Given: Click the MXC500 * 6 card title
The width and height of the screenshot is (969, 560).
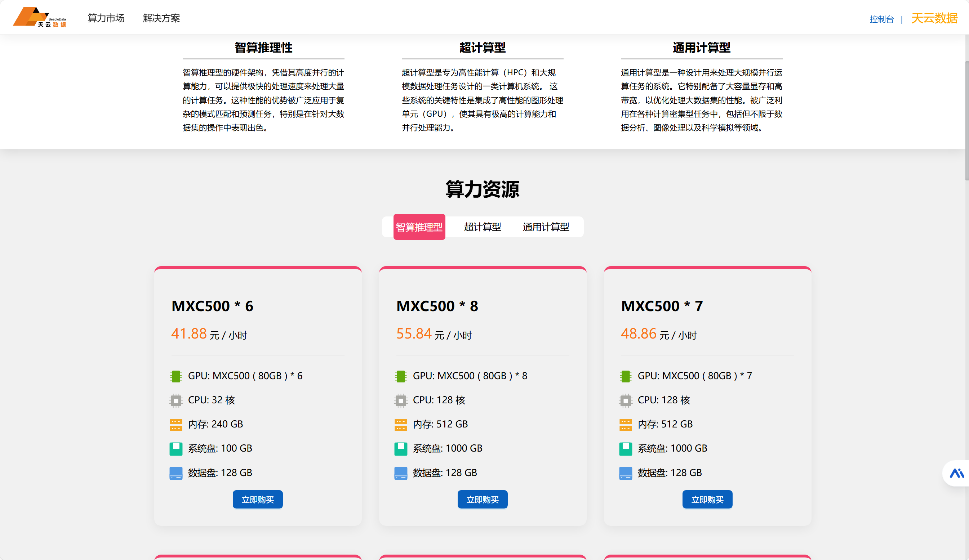Looking at the screenshot, I should (x=212, y=306).
